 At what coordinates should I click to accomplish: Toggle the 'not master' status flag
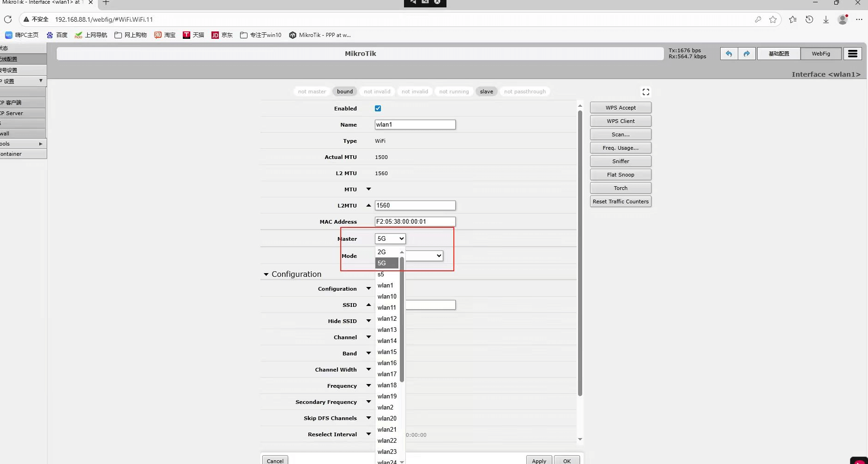pyautogui.click(x=312, y=92)
